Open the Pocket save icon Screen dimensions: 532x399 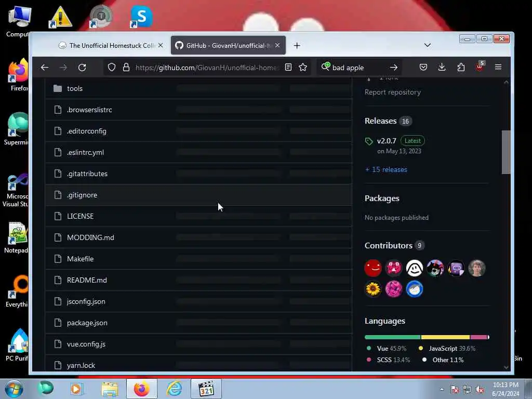click(423, 67)
